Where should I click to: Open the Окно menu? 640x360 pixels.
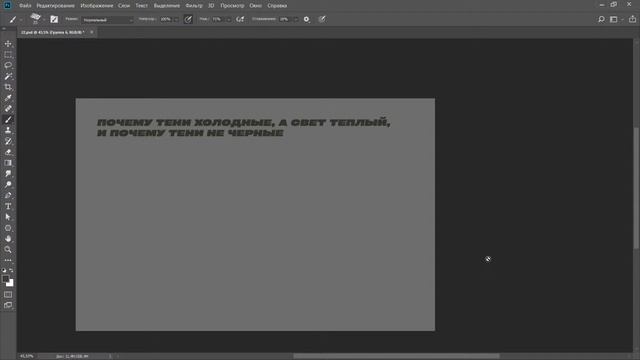[256, 6]
